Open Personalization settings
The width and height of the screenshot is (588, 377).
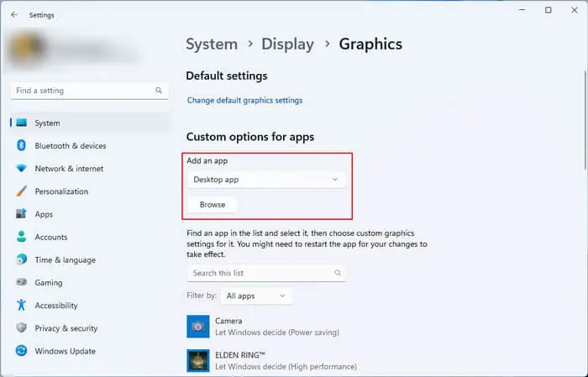point(90,191)
